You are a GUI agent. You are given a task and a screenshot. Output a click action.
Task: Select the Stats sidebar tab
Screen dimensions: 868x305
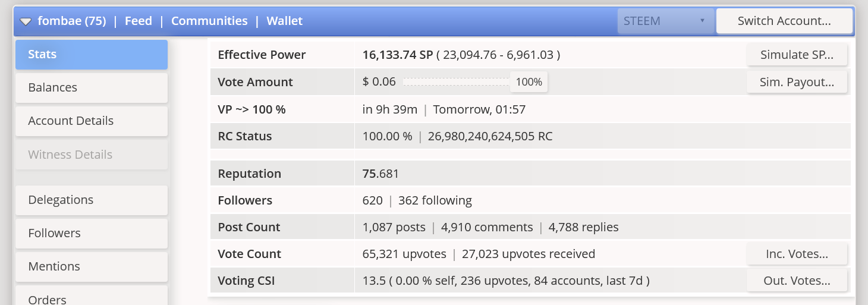pos(92,54)
